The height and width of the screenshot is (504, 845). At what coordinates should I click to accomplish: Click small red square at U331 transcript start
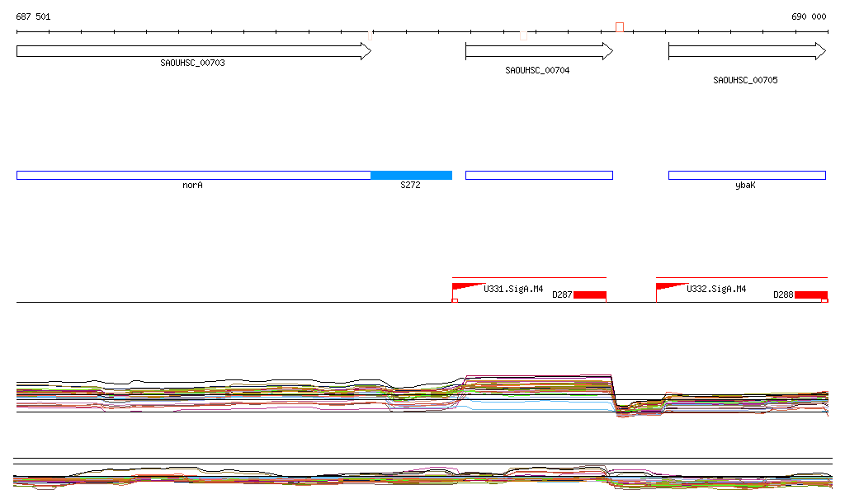tap(455, 300)
